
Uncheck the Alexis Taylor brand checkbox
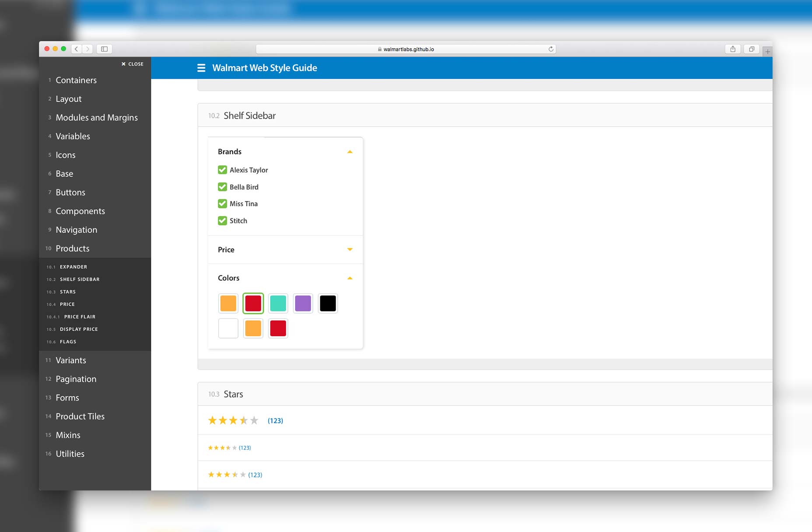pos(222,170)
